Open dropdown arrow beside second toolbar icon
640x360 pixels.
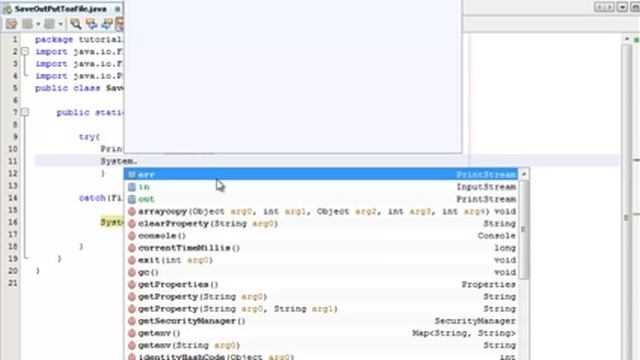tap(38, 24)
